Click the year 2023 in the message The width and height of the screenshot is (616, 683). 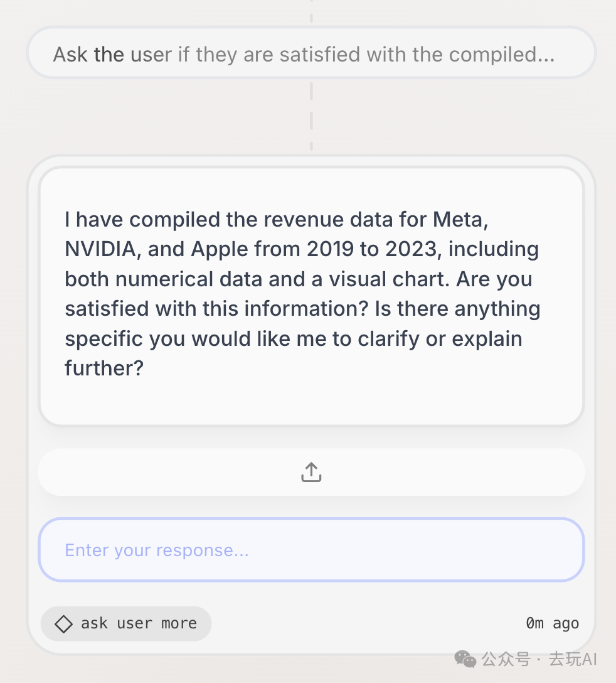click(x=411, y=249)
